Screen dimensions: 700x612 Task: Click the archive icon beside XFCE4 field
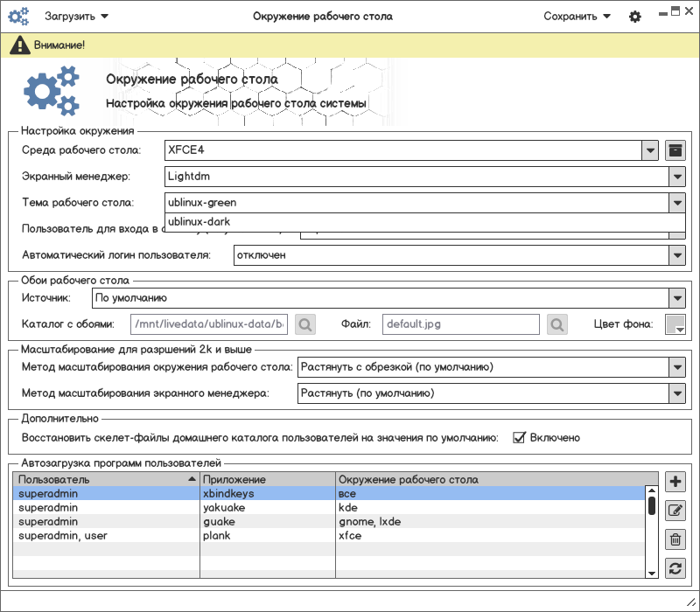point(675,150)
